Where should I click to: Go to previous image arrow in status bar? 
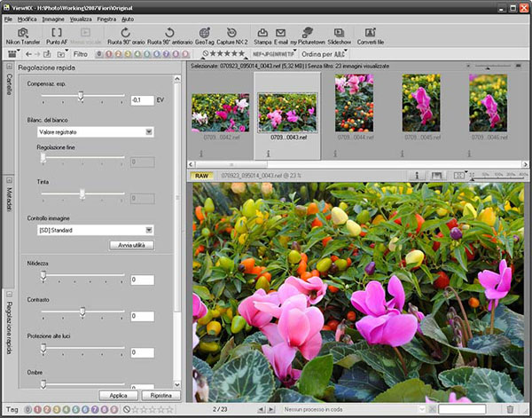(261, 409)
